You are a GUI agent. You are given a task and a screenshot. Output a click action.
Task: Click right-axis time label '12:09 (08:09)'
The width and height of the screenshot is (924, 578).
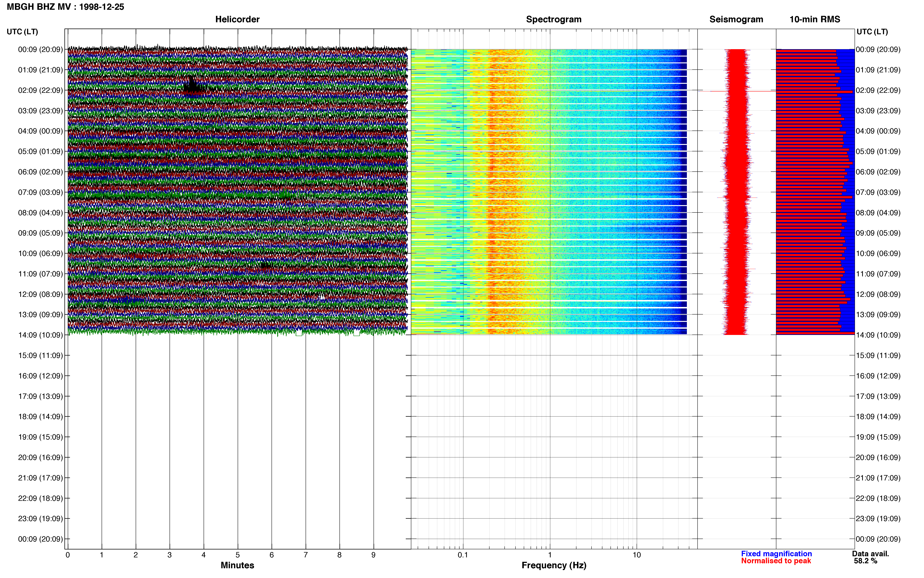(878, 294)
